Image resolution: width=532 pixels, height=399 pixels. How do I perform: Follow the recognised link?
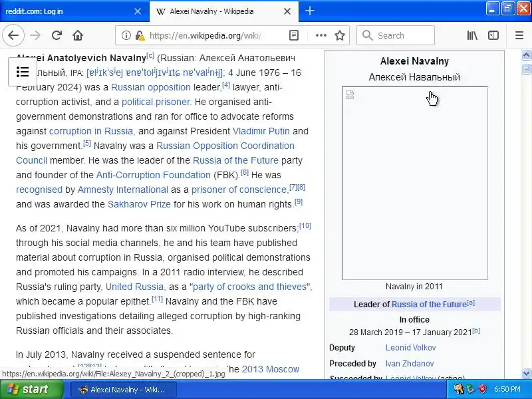tap(39, 190)
